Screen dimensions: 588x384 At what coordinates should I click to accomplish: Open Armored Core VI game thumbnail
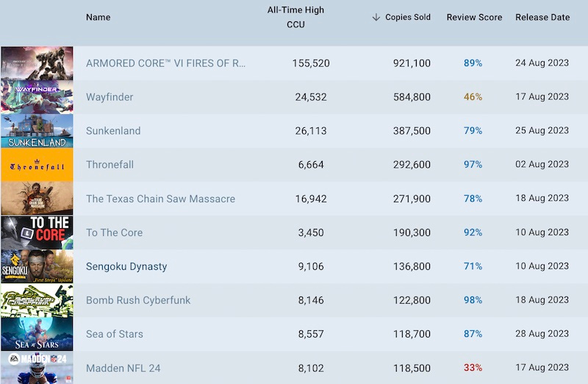(x=37, y=63)
